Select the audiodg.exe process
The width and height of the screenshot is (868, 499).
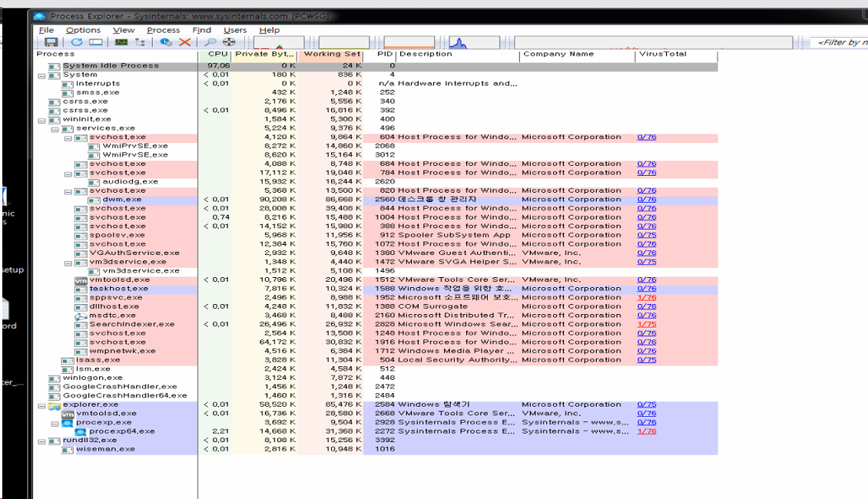click(x=130, y=182)
